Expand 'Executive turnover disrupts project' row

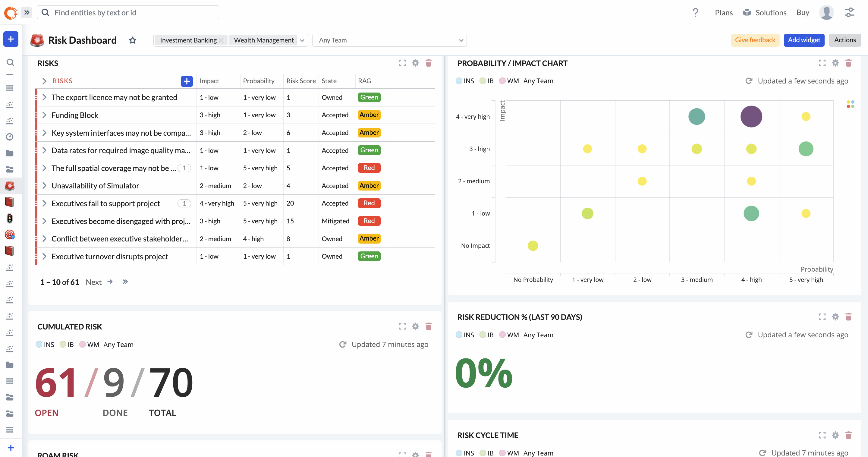click(x=44, y=257)
